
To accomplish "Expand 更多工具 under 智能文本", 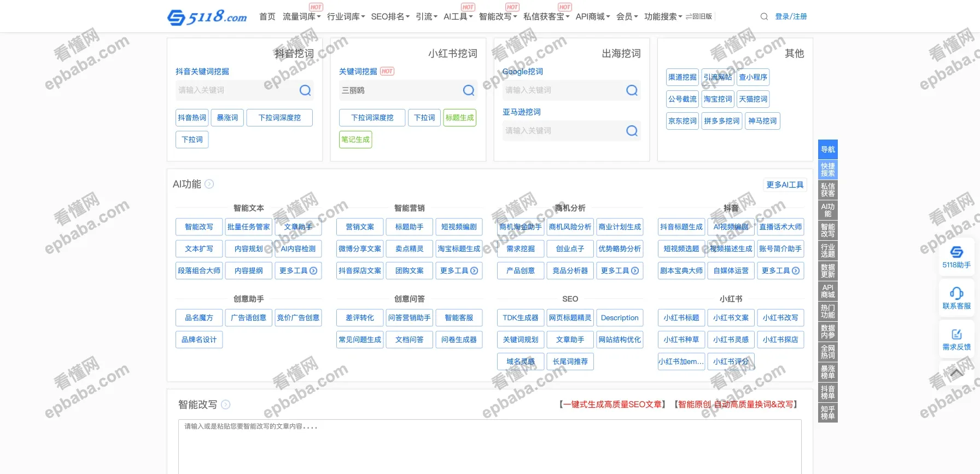I will click(298, 270).
